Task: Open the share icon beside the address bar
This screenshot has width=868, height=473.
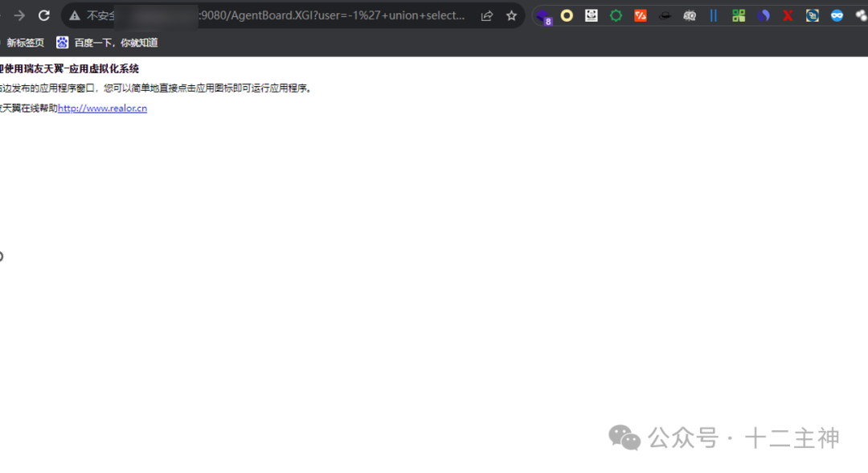Action: pos(485,15)
